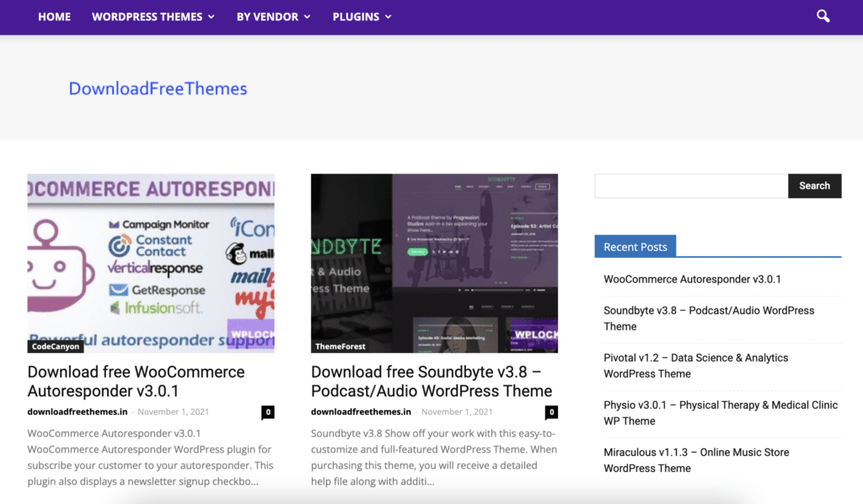Open the search magnifier icon in navbar
863x504 pixels.
pyautogui.click(x=823, y=16)
